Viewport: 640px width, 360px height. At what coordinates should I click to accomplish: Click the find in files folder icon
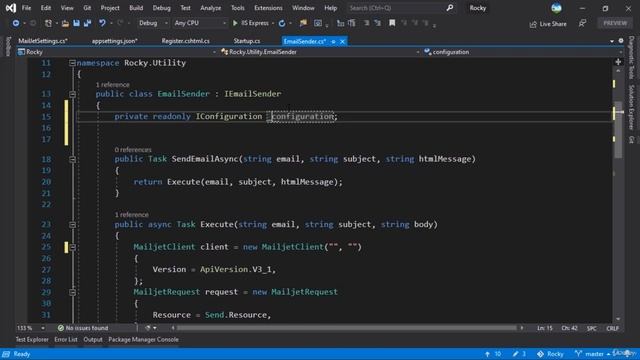tap(303, 23)
